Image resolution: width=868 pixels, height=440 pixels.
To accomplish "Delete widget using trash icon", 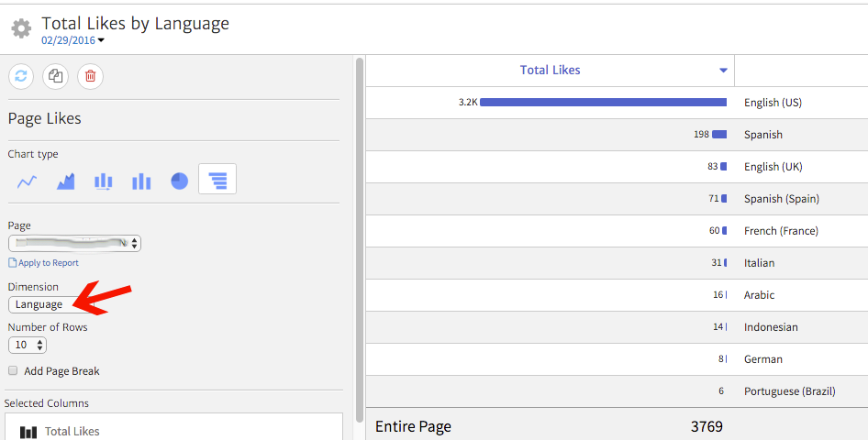I will [90, 76].
